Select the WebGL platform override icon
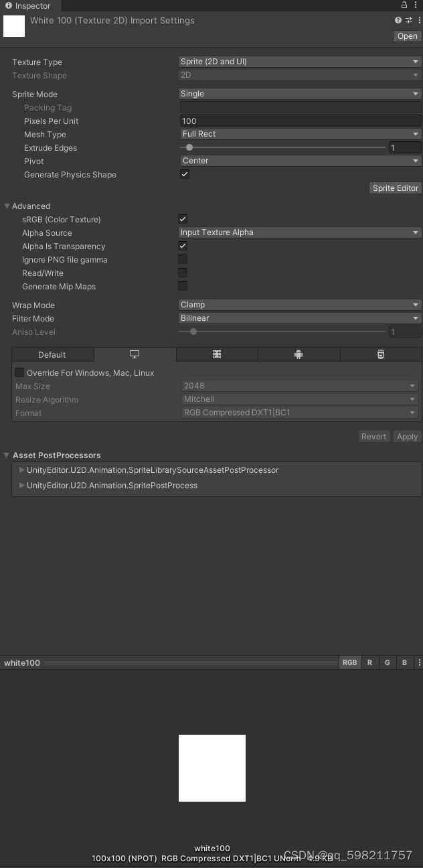The image size is (423, 868). click(381, 354)
